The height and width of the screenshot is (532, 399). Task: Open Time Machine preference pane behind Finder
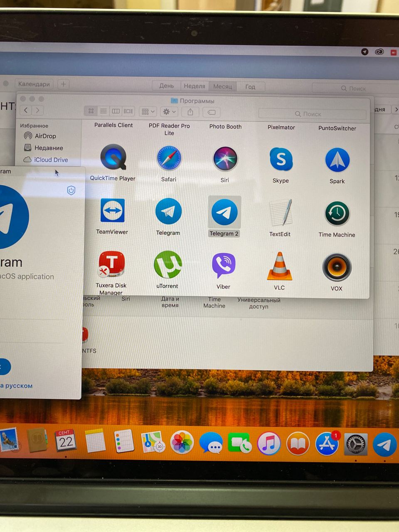coord(214,303)
